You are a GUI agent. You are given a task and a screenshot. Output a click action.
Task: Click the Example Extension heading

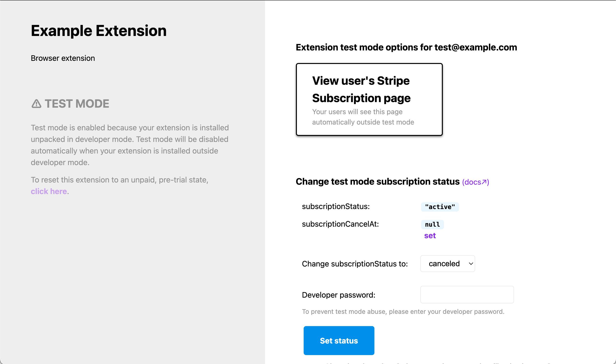(x=99, y=31)
